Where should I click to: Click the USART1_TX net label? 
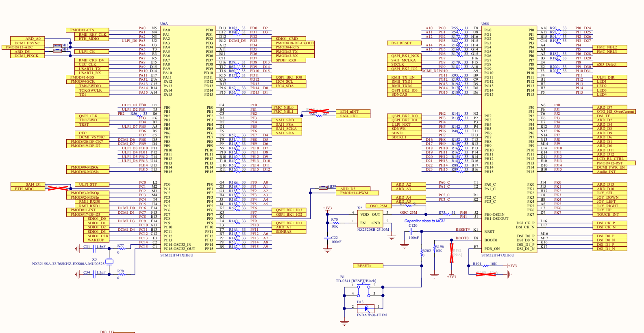tap(91, 69)
